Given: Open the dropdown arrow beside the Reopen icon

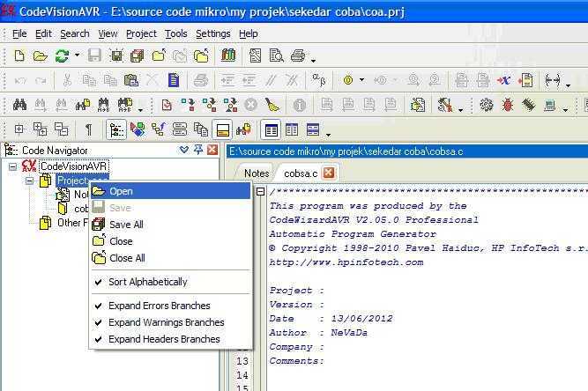Looking at the screenshot, I should [x=78, y=55].
